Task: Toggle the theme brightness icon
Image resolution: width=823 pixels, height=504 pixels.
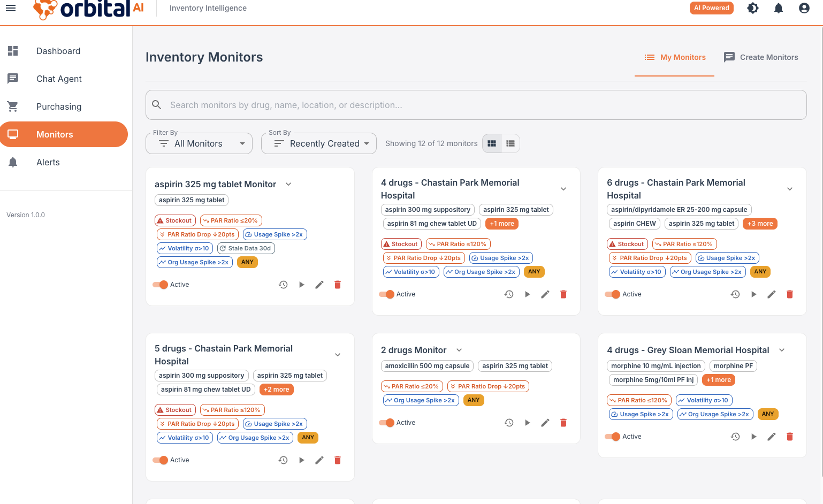Action: [x=752, y=8]
